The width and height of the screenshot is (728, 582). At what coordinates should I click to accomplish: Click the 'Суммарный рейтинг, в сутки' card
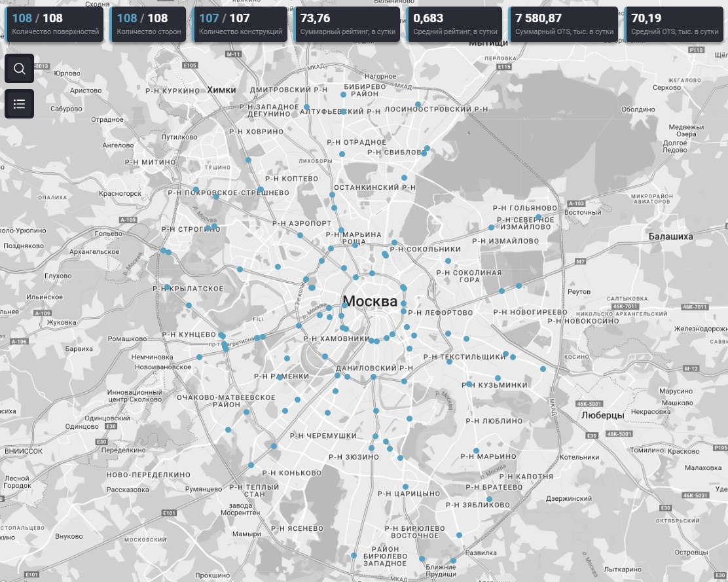[347, 24]
